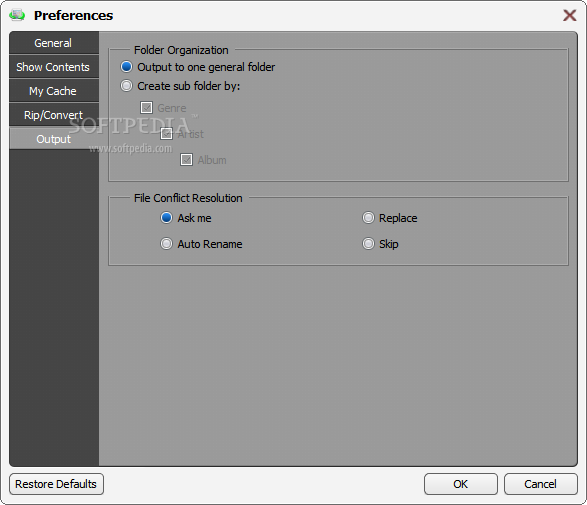Screen dimensions: 587x505
Task: Close the Preferences dialog with the X
Action: (569, 15)
